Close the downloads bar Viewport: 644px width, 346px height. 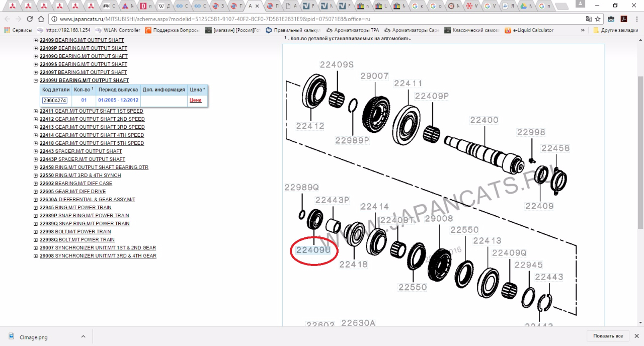tap(636, 336)
